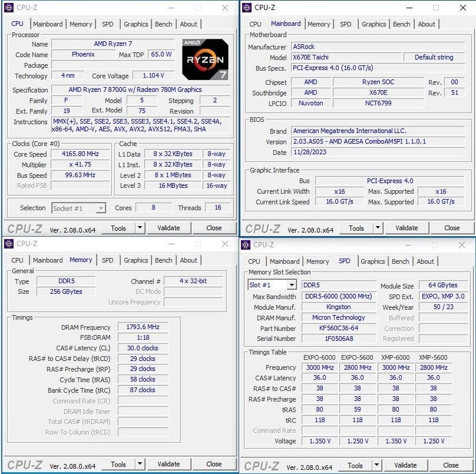Switch to the CPU tab in the Memory window
Screen dimensions: 476x474
click(x=17, y=260)
